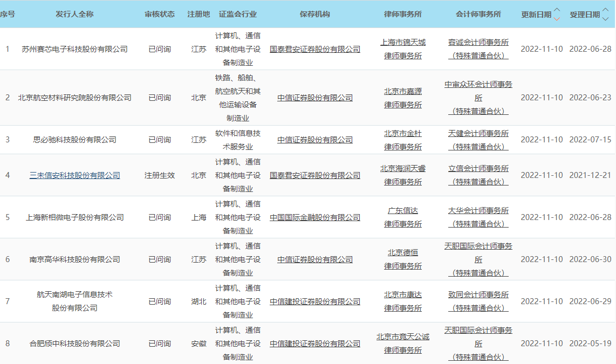Open 中信建投证券 link in 合肥颀中科技 row

point(314,343)
